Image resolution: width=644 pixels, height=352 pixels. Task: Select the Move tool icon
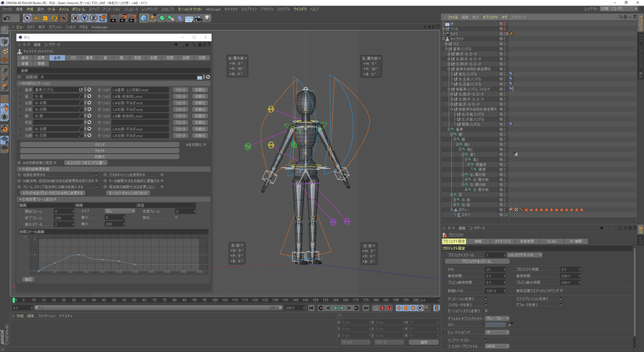pyautogui.click(x=36, y=18)
